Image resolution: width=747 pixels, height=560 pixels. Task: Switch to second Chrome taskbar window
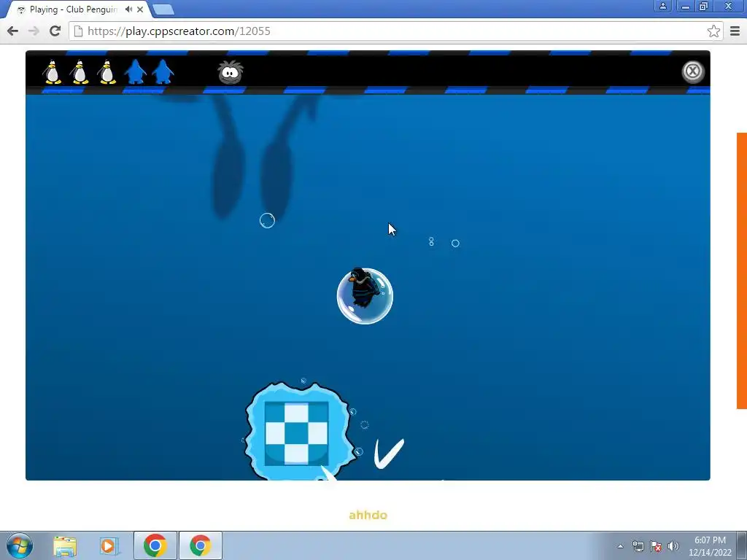pos(200,545)
